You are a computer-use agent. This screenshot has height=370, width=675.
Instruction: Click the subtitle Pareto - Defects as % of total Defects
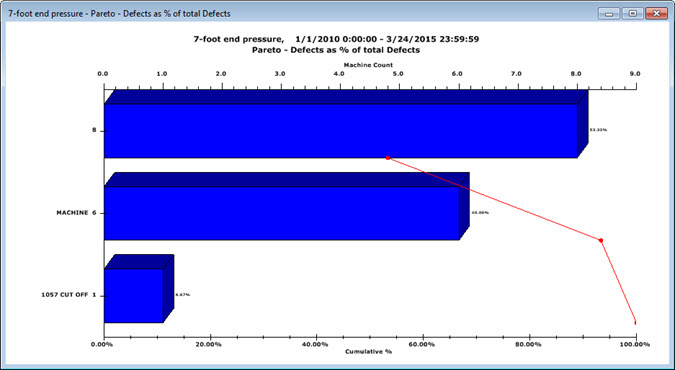pos(336,50)
